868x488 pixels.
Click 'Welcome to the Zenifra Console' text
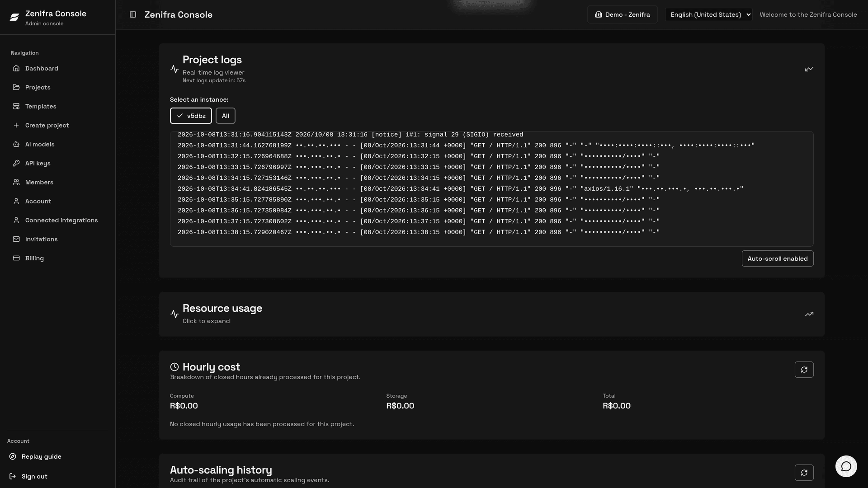[x=808, y=14]
